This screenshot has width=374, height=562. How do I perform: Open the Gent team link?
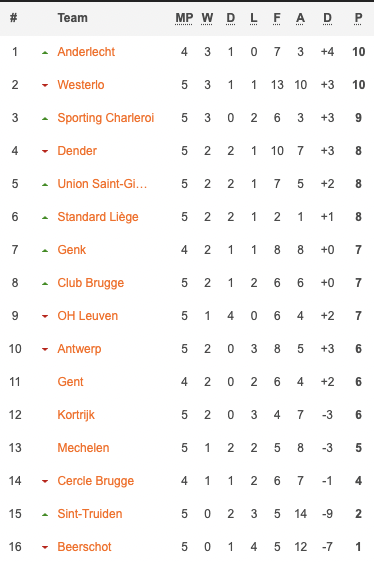pos(70,382)
